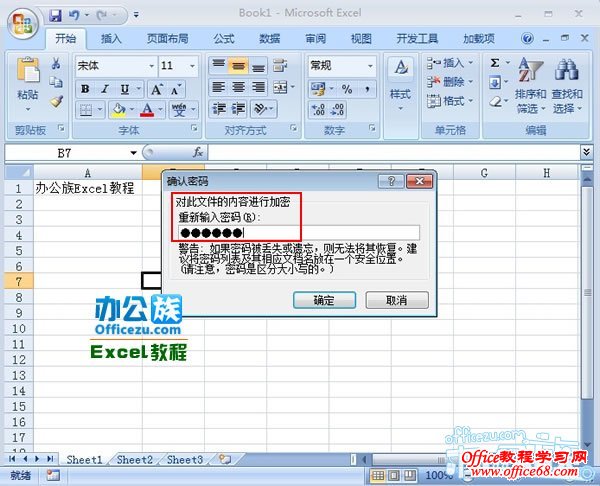Align text right
This screenshot has width=600, height=486.
258,87
